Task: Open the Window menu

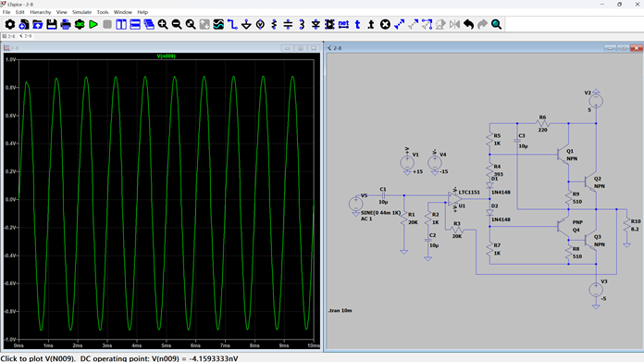Action: (x=123, y=12)
